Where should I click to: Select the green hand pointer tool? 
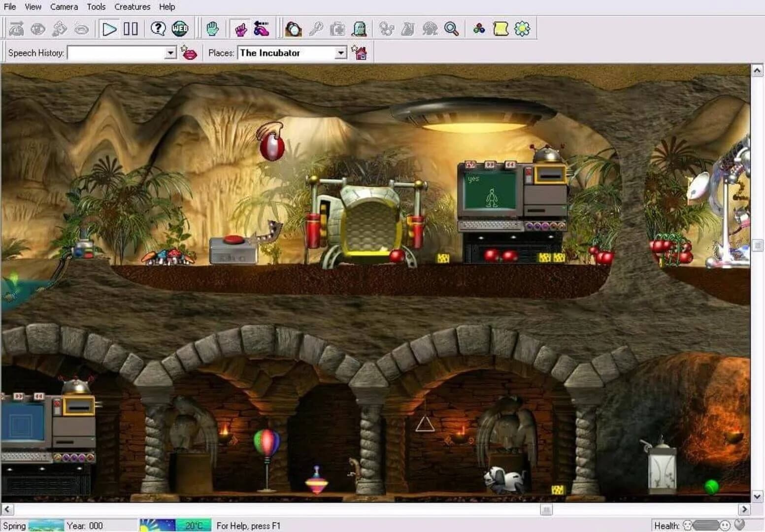click(x=212, y=29)
